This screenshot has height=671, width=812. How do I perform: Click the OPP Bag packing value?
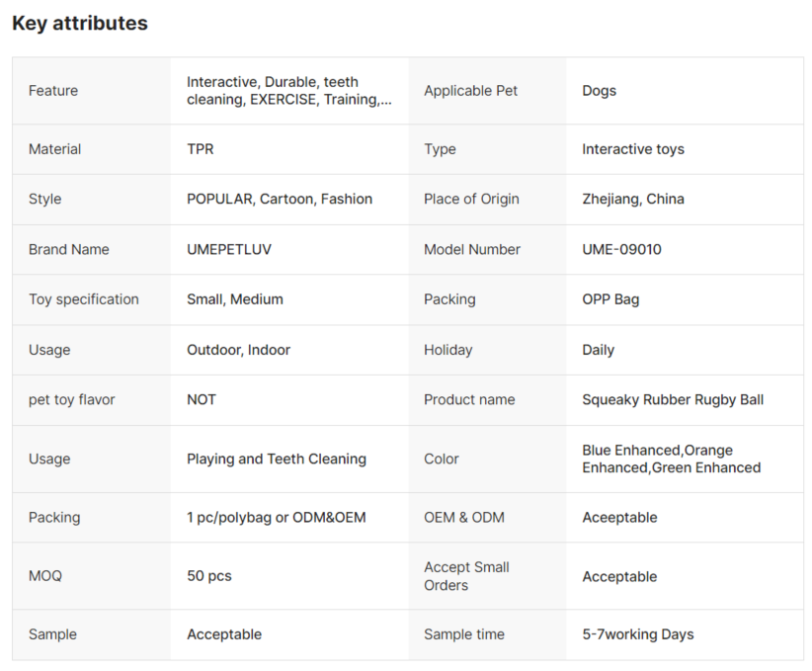coord(610,299)
